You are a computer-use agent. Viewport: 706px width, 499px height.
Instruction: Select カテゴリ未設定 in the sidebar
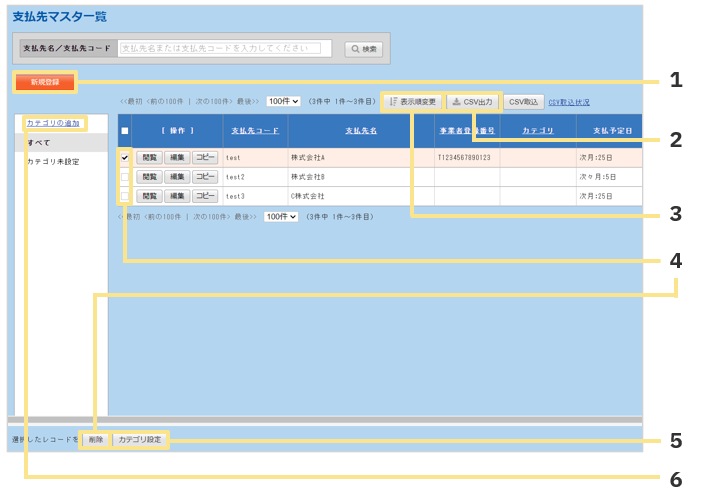tap(53, 161)
